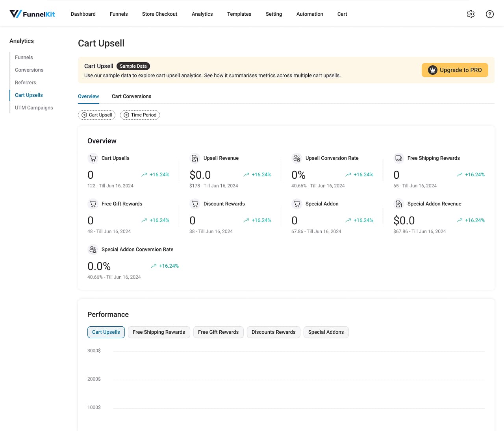Click the 0.0% Special Addon Conversion value

pos(99,266)
